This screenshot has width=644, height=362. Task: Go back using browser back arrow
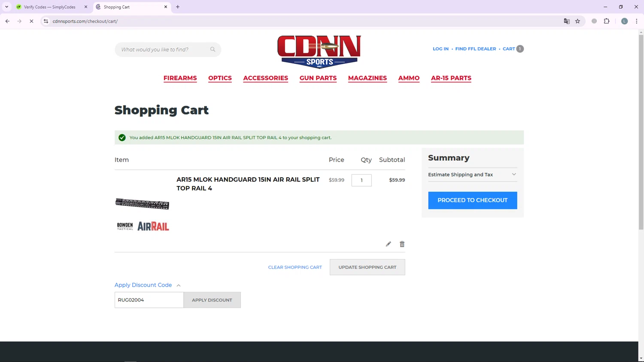tap(7, 21)
